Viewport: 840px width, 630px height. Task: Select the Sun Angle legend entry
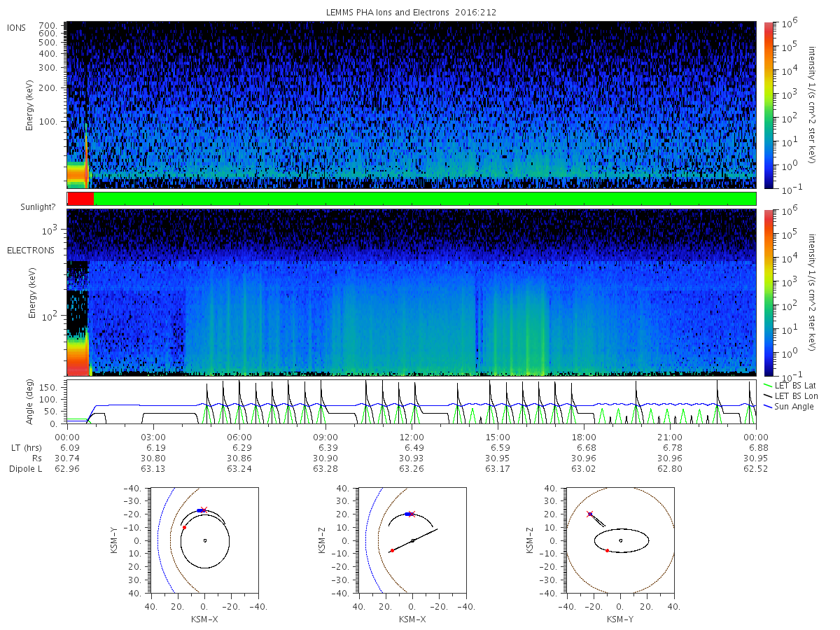coord(787,406)
